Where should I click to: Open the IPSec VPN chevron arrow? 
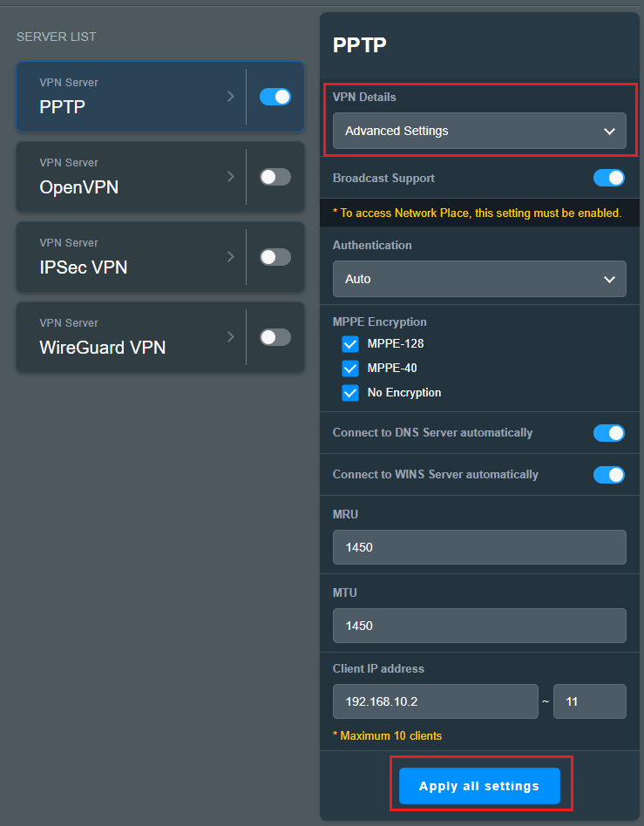coord(231,256)
